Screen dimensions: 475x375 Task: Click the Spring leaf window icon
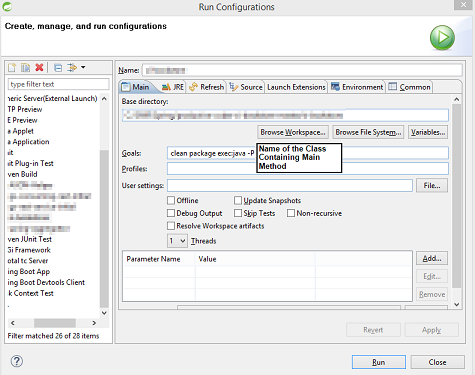7,6
